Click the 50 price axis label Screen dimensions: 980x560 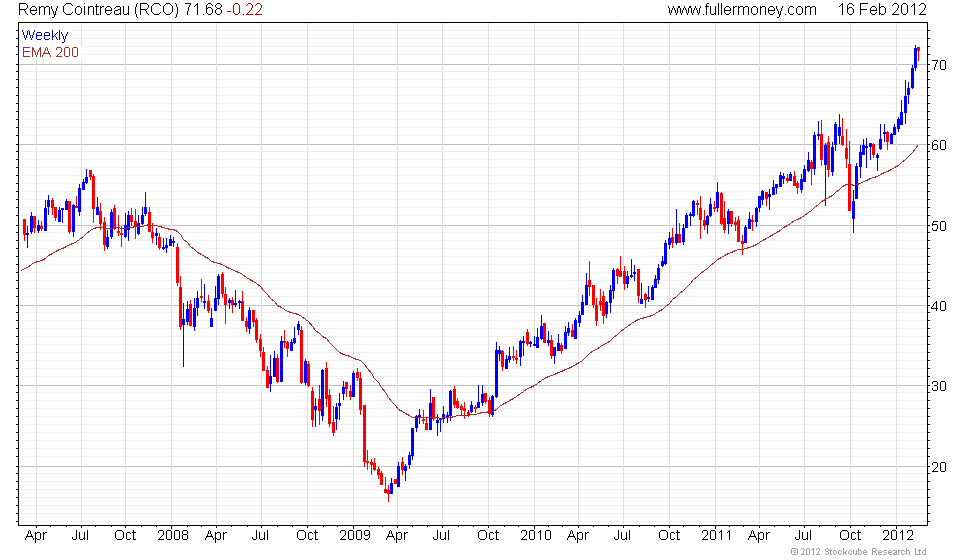coord(939,226)
